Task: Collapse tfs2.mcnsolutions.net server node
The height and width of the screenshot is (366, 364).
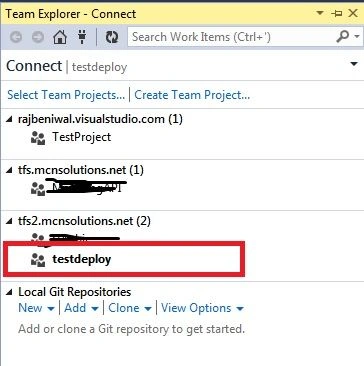Action: pos(9,221)
